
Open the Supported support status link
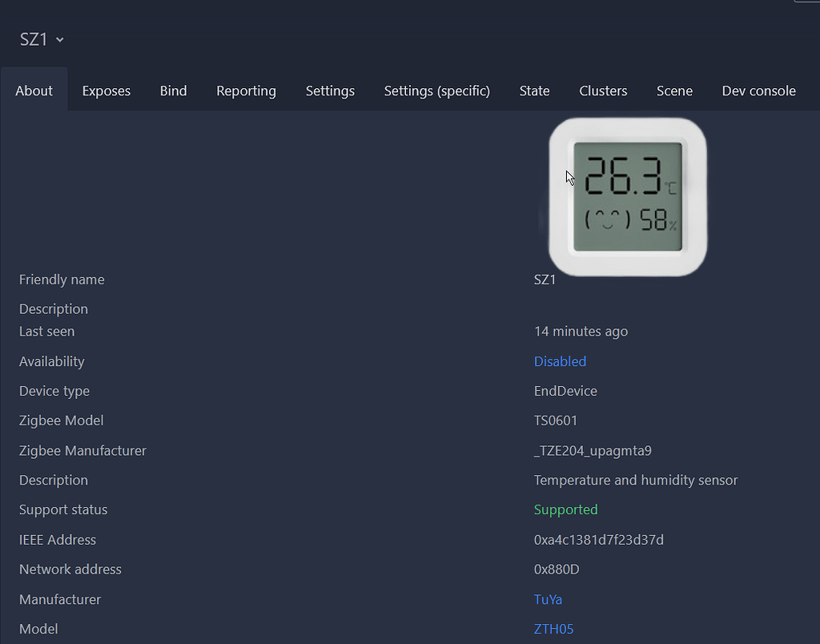click(x=565, y=509)
